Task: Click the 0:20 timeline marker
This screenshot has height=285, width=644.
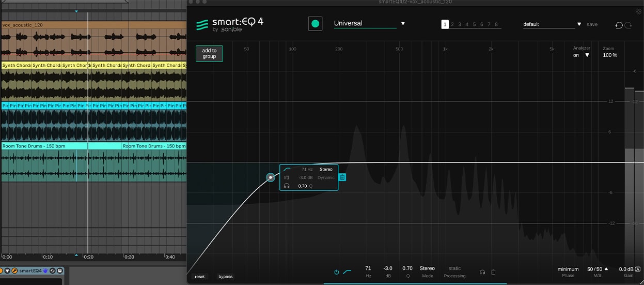Action: pos(88,257)
